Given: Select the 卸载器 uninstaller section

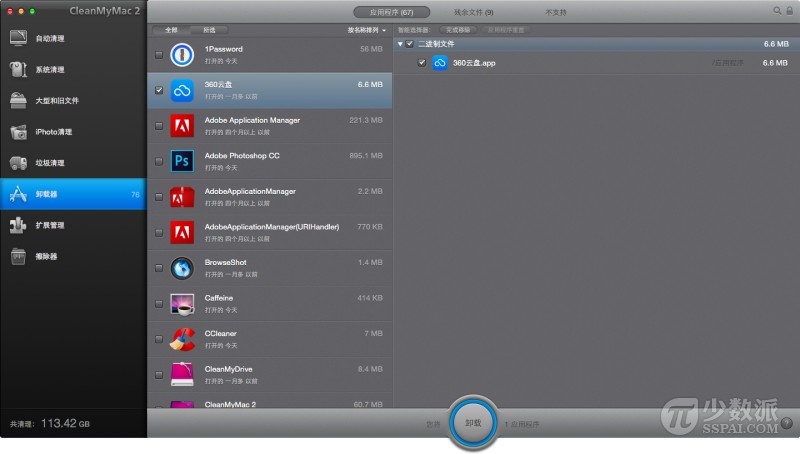Looking at the screenshot, I should pyautogui.click(x=73, y=194).
